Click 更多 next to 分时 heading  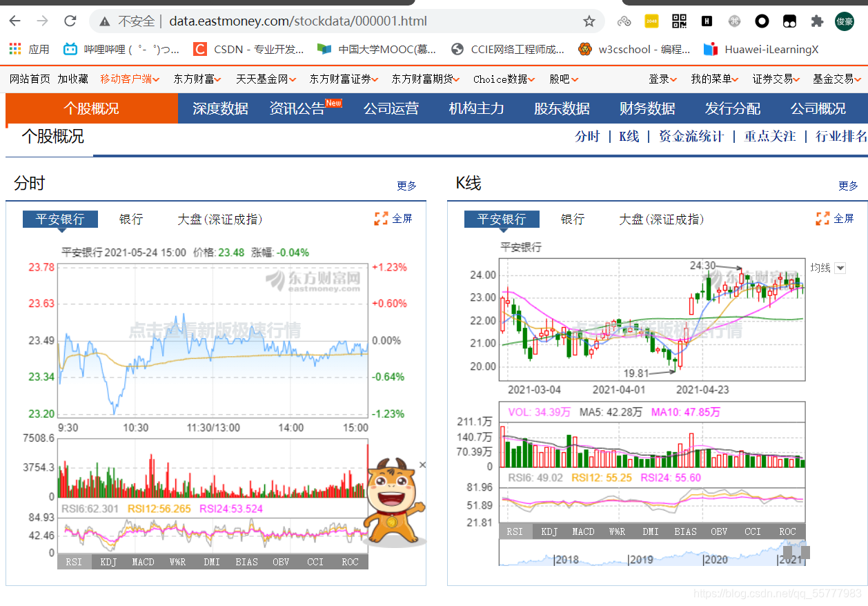[407, 186]
